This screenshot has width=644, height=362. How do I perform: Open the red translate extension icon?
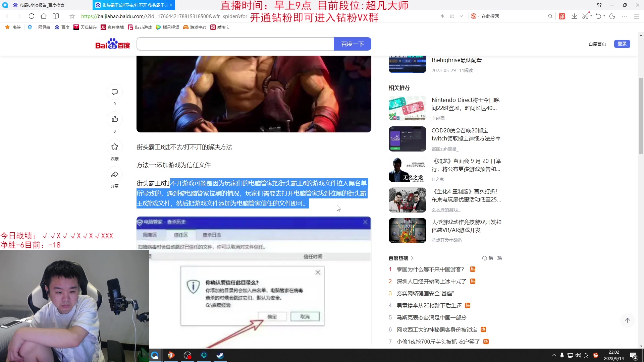pos(562,16)
